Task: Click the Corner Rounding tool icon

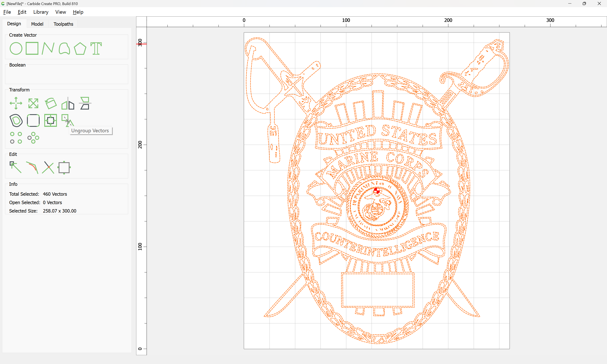Action: [x=33, y=120]
